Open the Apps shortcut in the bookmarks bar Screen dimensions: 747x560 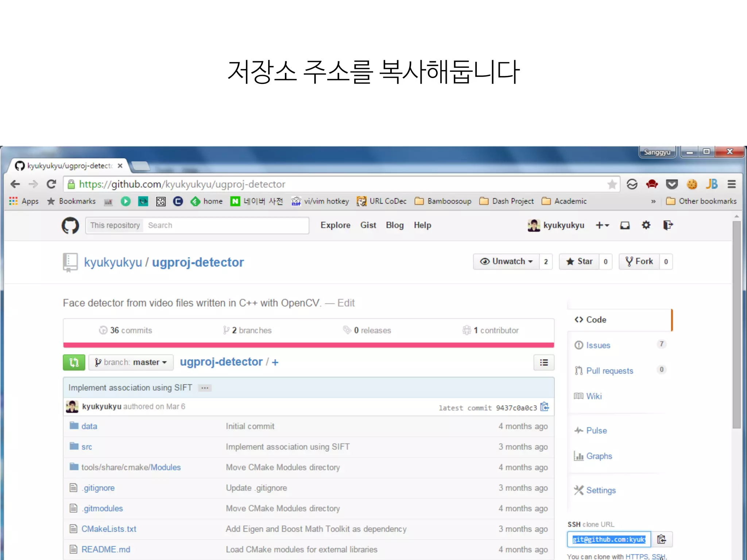[24, 201]
